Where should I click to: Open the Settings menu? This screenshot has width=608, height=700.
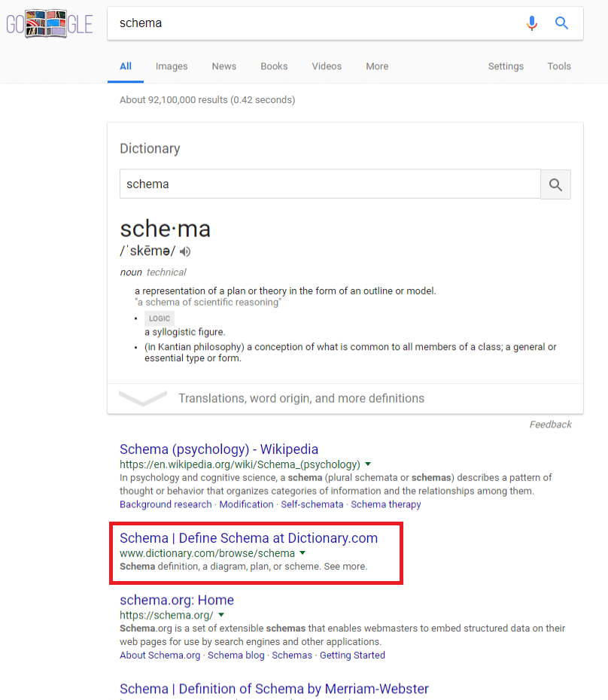[x=505, y=66]
